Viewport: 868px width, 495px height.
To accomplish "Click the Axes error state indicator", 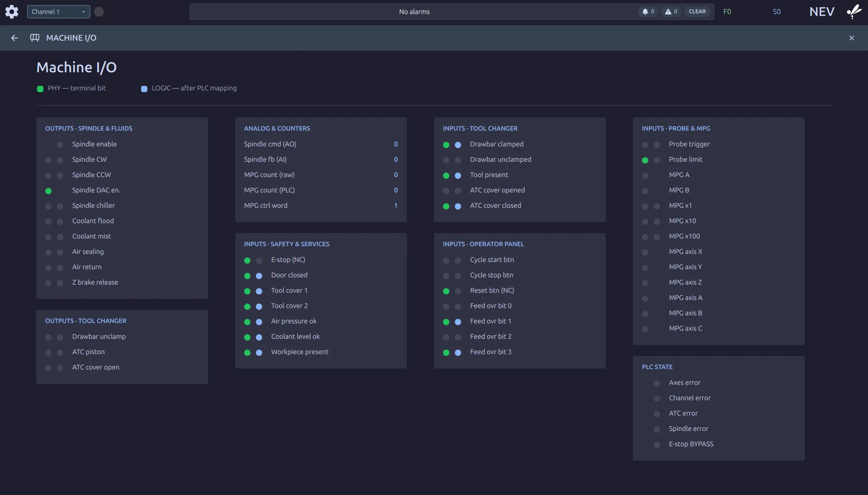I will click(x=657, y=383).
